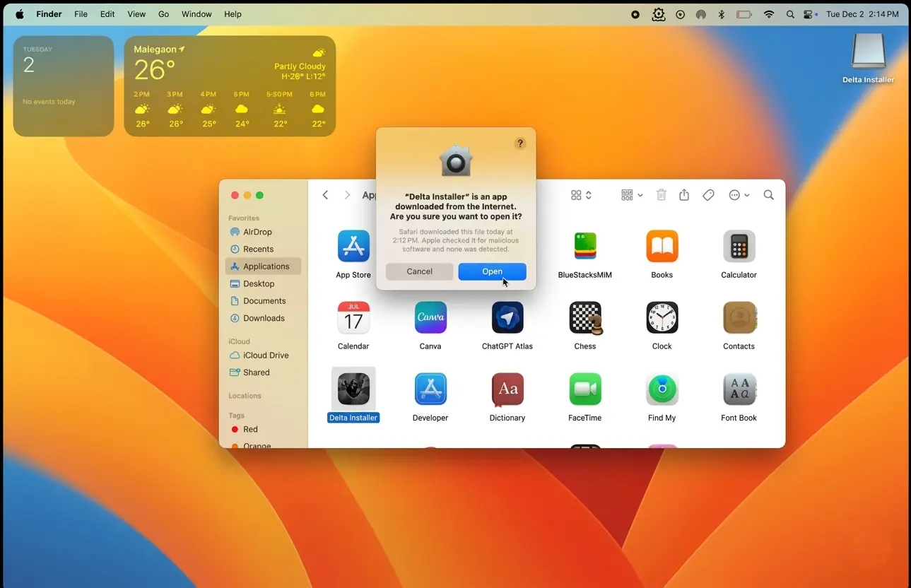Select Downloads in Finder sidebar

[x=263, y=318]
